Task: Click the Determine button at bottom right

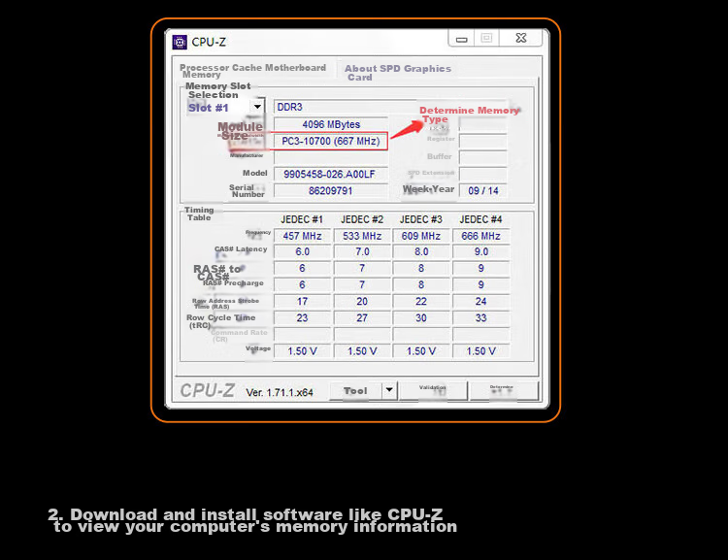Action: coord(504,390)
